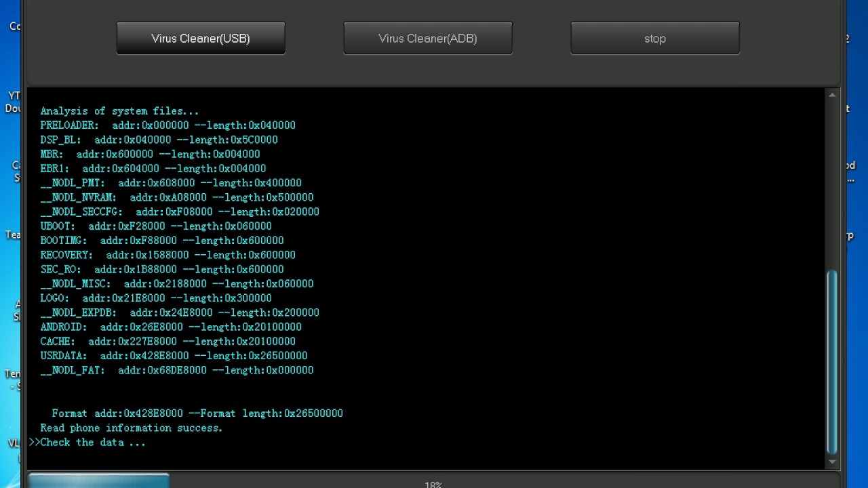
Task: Start the Virus Cleaner(USB) button
Action: tap(201, 38)
